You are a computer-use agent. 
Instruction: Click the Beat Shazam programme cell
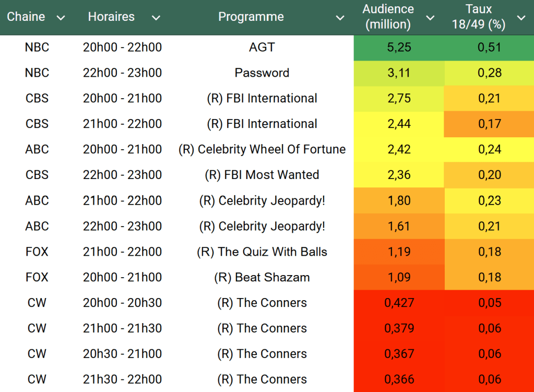[x=262, y=278]
